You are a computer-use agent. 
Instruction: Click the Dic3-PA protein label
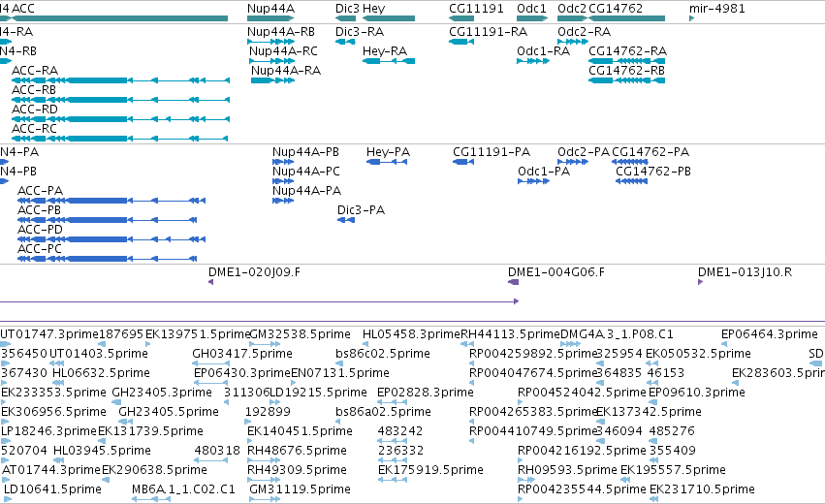(361, 210)
